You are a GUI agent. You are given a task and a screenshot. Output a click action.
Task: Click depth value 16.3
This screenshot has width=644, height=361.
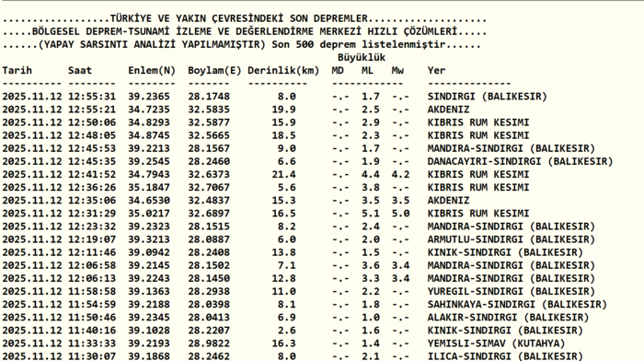[x=283, y=344]
